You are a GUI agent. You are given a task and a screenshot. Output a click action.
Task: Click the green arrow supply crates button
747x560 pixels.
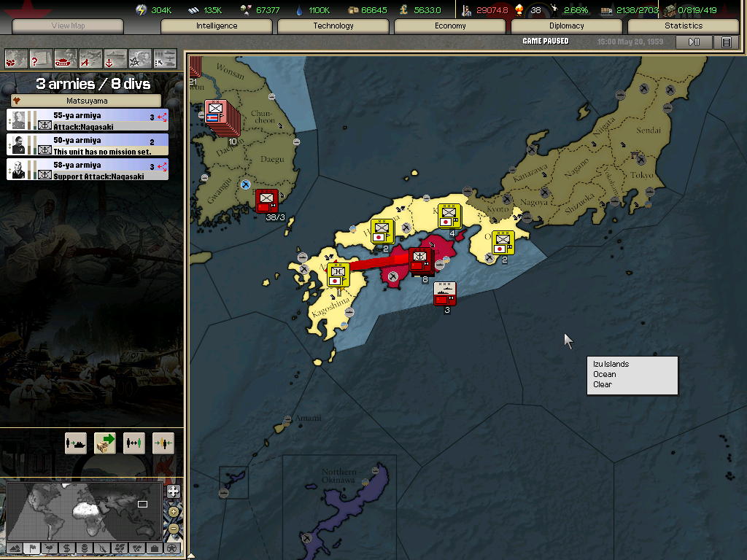point(105,443)
